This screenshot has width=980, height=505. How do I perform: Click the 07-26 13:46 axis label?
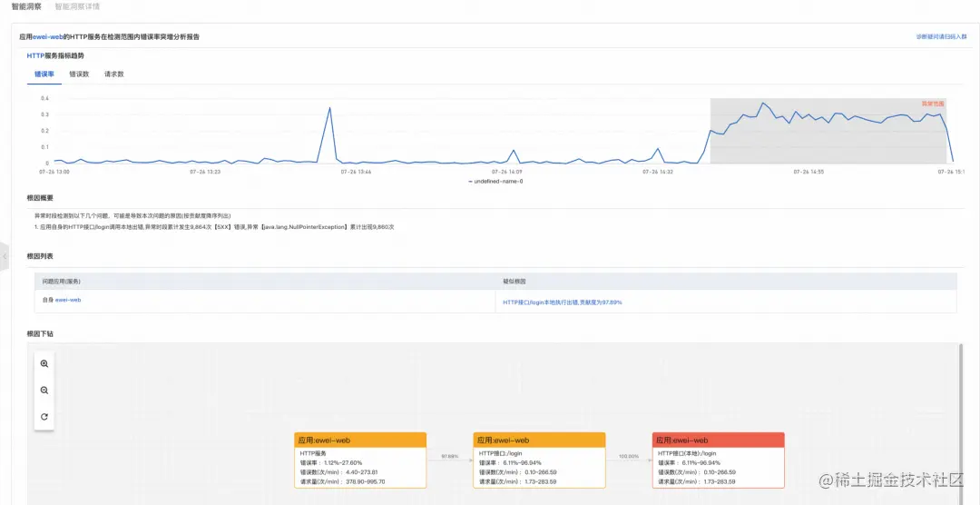click(x=357, y=171)
